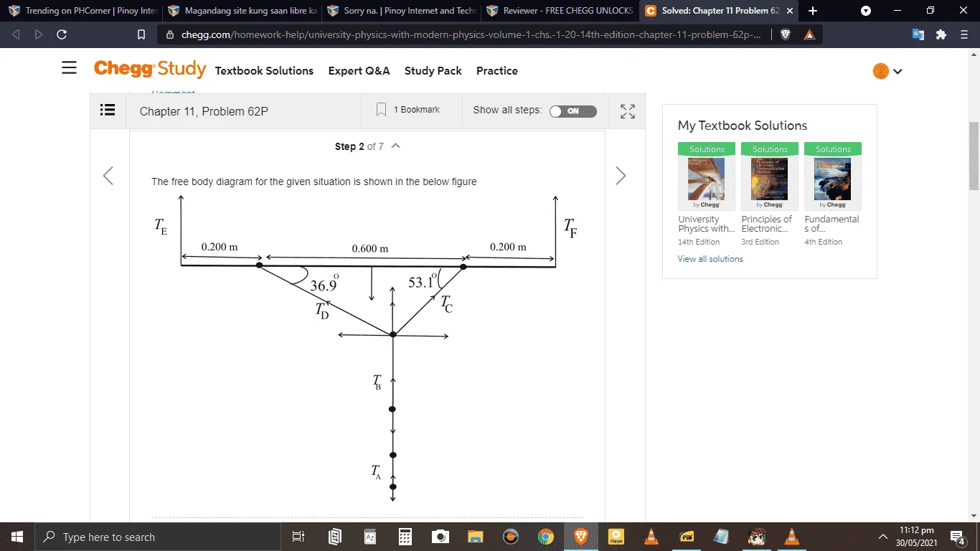Open the Chegg hamburger menu
This screenshot has height=551, width=980.
(x=69, y=68)
